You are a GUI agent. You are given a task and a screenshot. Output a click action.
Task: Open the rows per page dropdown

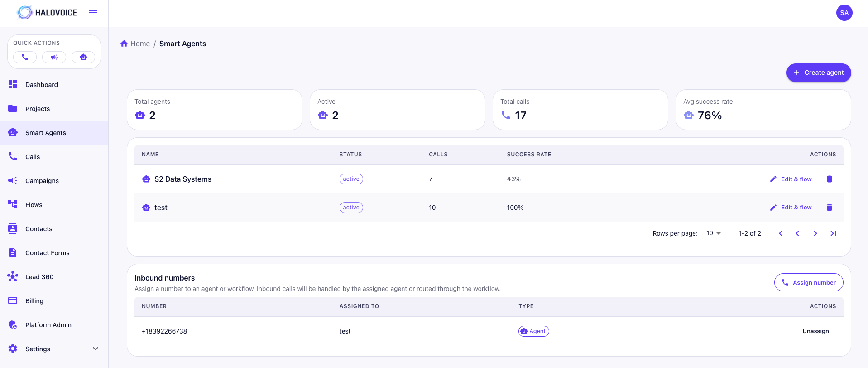pyautogui.click(x=713, y=233)
